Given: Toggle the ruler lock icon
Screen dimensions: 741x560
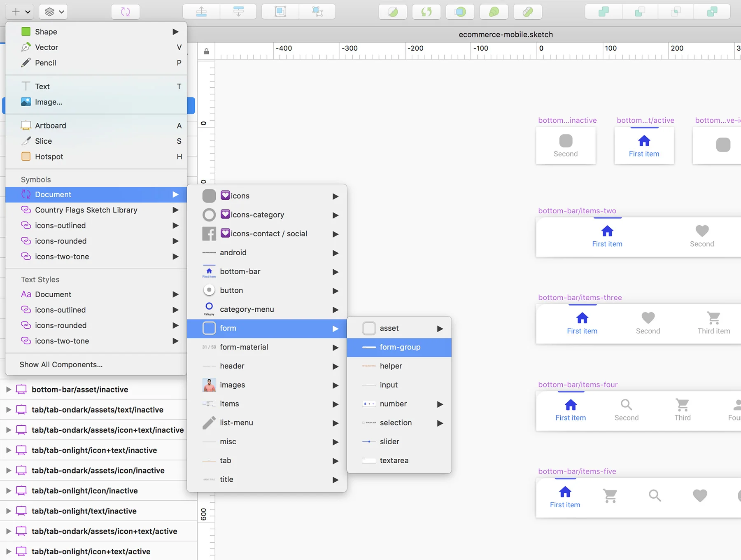Looking at the screenshot, I should tap(206, 51).
